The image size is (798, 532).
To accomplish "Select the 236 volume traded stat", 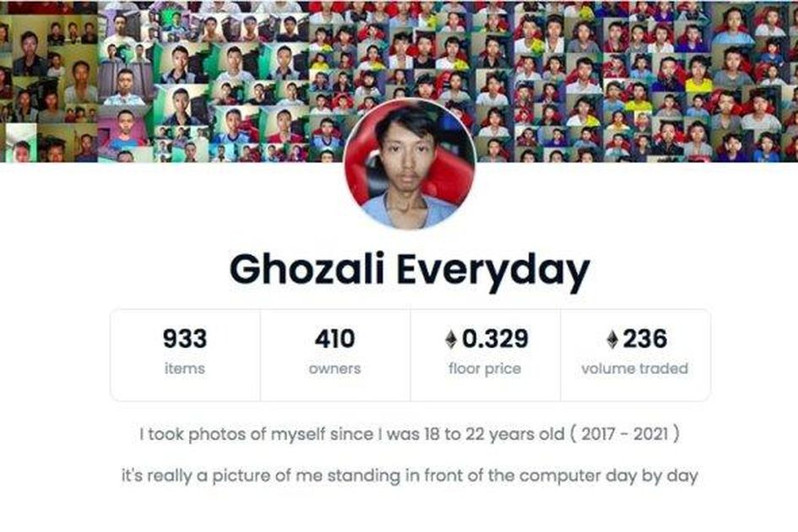I will click(x=635, y=355).
